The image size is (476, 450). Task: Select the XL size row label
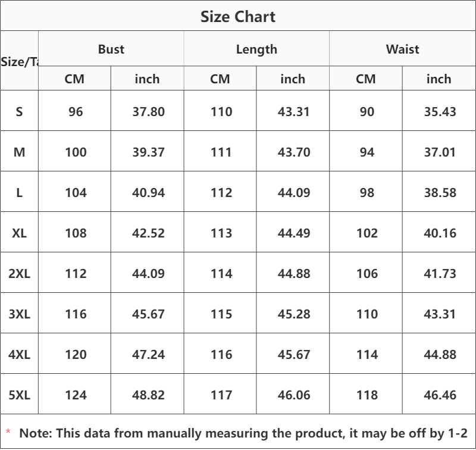tap(19, 233)
